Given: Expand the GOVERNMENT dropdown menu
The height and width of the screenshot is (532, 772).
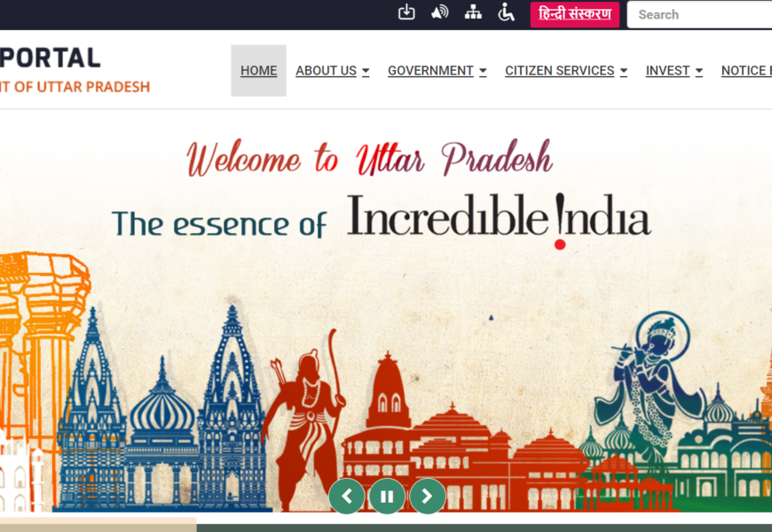Looking at the screenshot, I should point(437,71).
